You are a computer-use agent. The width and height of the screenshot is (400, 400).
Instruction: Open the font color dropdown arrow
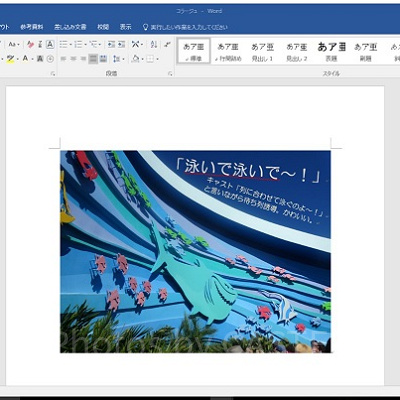pyautogui.click(x=32, y=59)
